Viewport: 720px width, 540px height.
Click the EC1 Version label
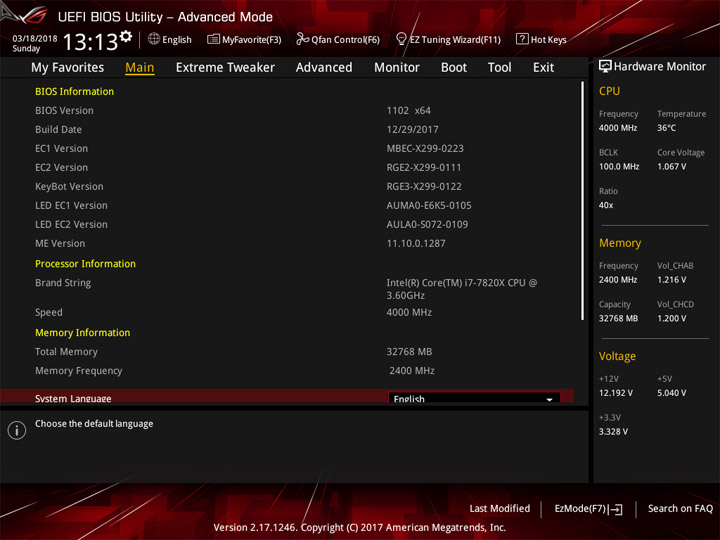coord(62,148)
